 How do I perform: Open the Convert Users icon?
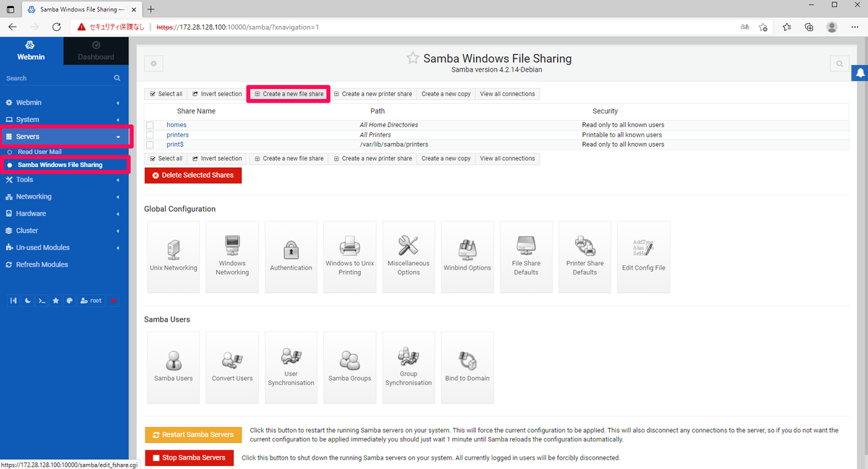232,367
